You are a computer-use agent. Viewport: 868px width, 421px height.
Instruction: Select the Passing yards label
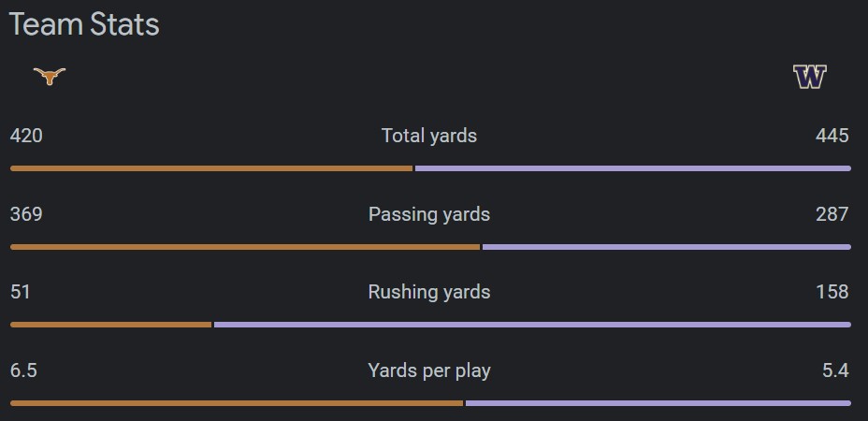(429, 214)
